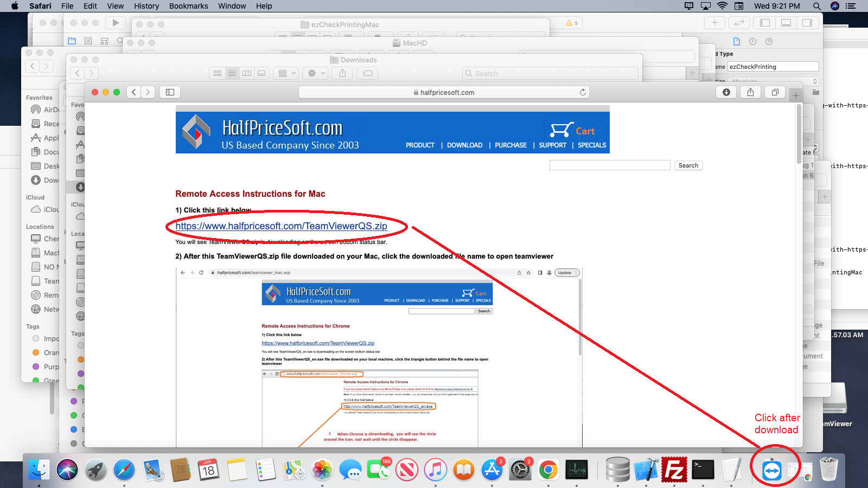Open Finder from the Dock
The width and height of the screenshot is (868, 488).
[39, 470]
